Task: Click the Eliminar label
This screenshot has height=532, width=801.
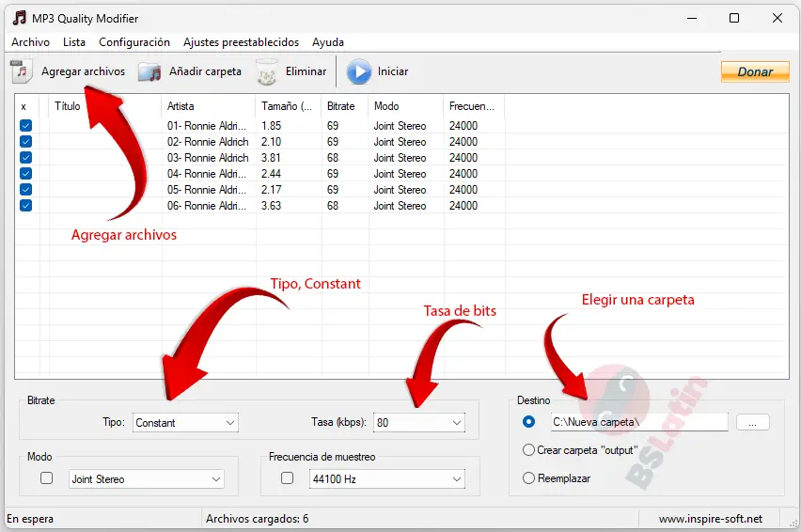Action: click(306, 71)
